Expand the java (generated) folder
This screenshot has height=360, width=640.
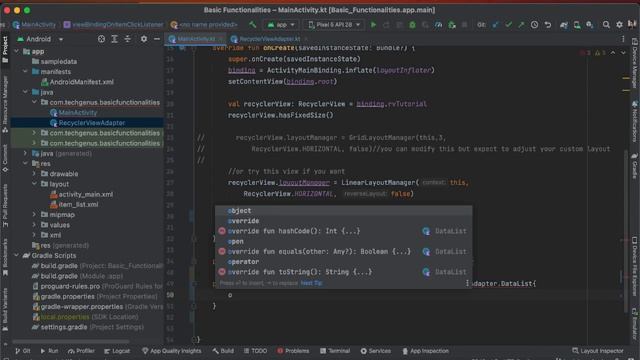click(x=26, y=153)
